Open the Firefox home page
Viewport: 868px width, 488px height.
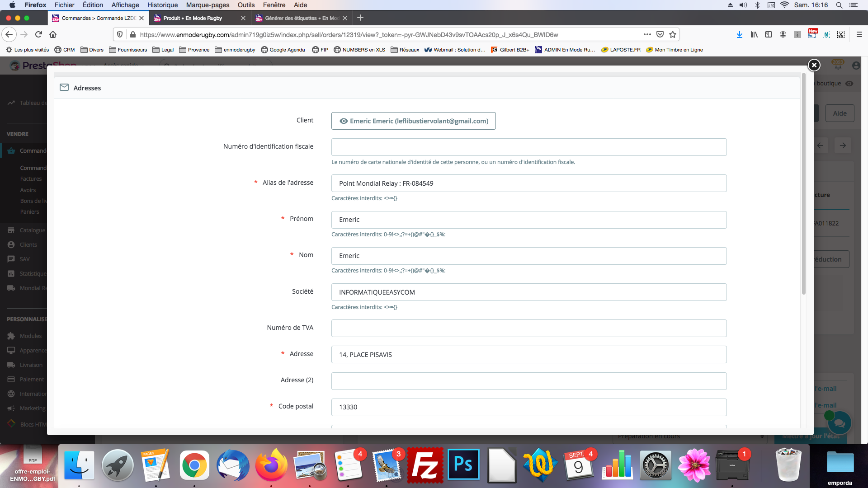pos(53,34)
